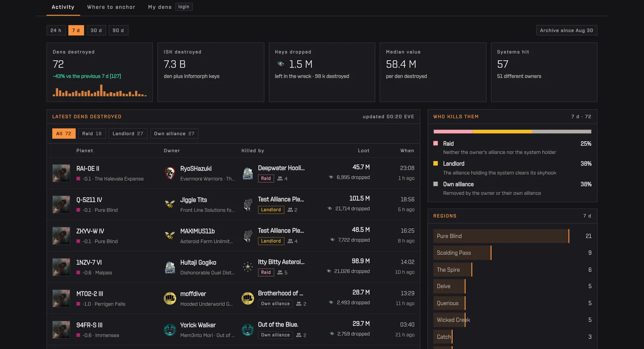The image size is (644, 349).
Task: Click the loot key icon beside 6,995 dropped
Action: [331, 177]
